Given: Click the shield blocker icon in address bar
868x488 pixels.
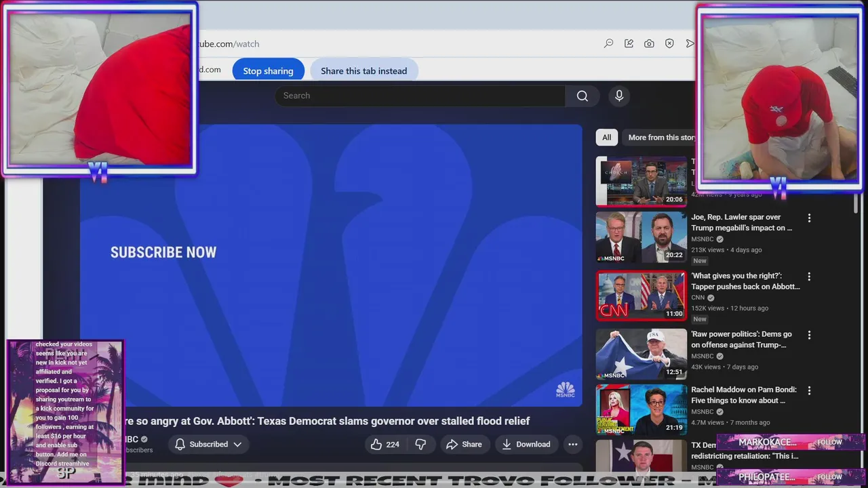Looking at the screenshot, I should (669, 43).
